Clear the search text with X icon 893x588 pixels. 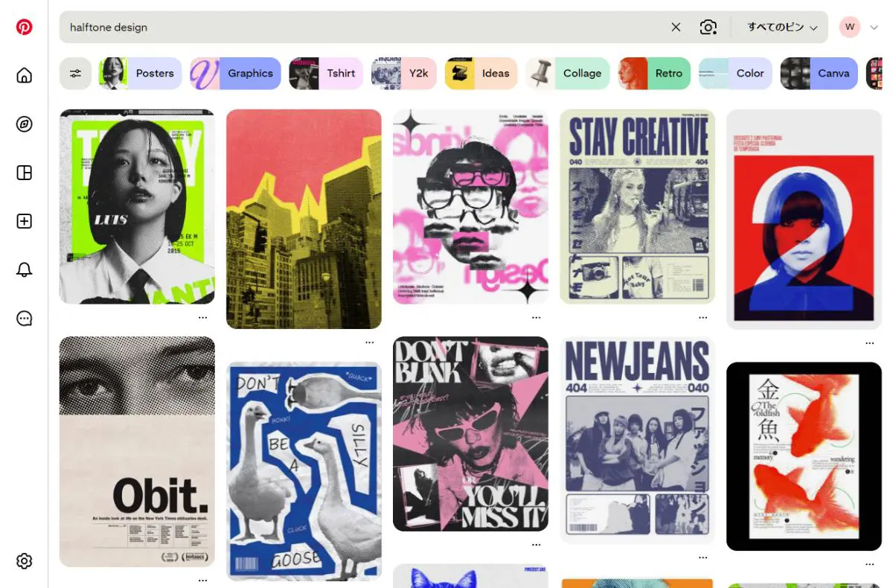(x=676, y=27)
